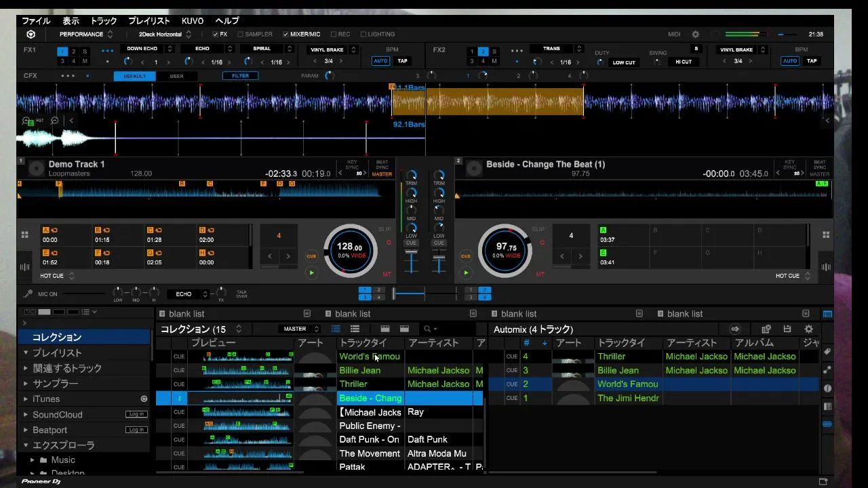Image resolution: width=868 pixels, height=488 pixels.
Task: Click the zoom-in magnifier on the waveform
Action: point(26,121)
